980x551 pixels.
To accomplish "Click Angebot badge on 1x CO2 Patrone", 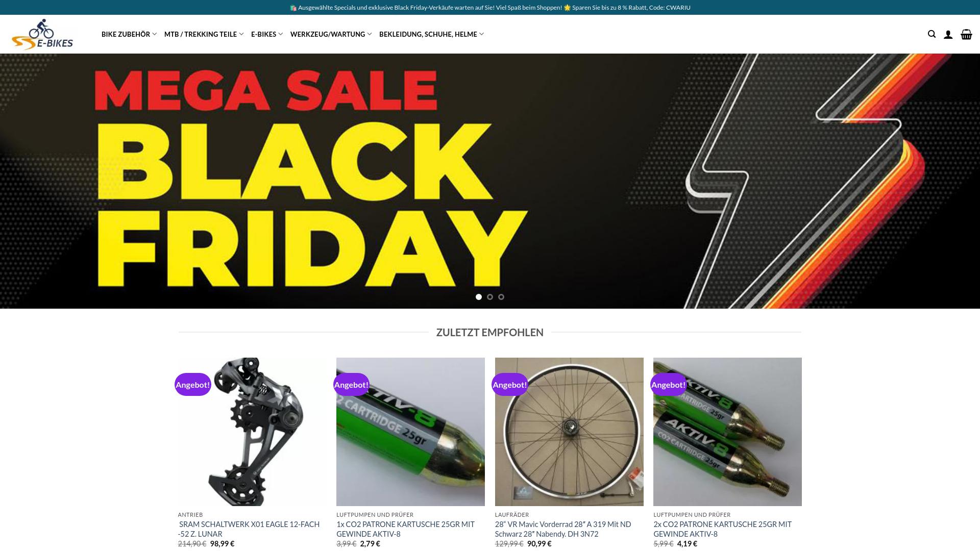I will click(x=351, y=385).
